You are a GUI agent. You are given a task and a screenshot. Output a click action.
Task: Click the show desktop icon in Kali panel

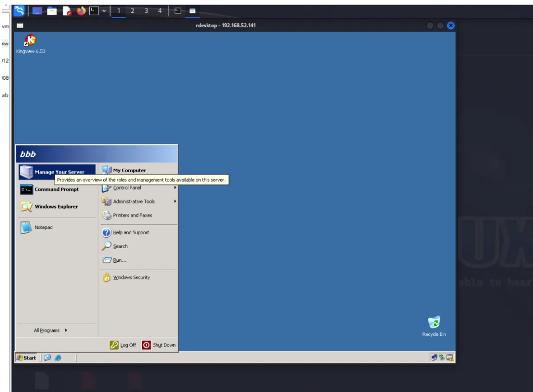click(37, 11)
